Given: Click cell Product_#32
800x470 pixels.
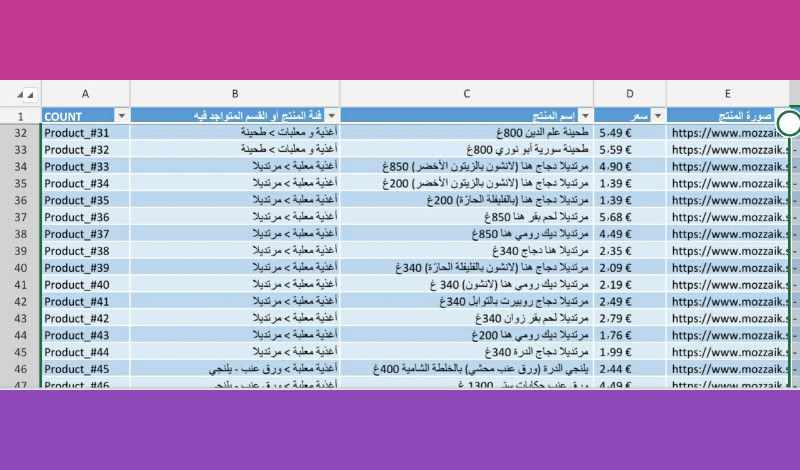Looking at the screenshot, I should pyautogui.click(x=86, y=150).
